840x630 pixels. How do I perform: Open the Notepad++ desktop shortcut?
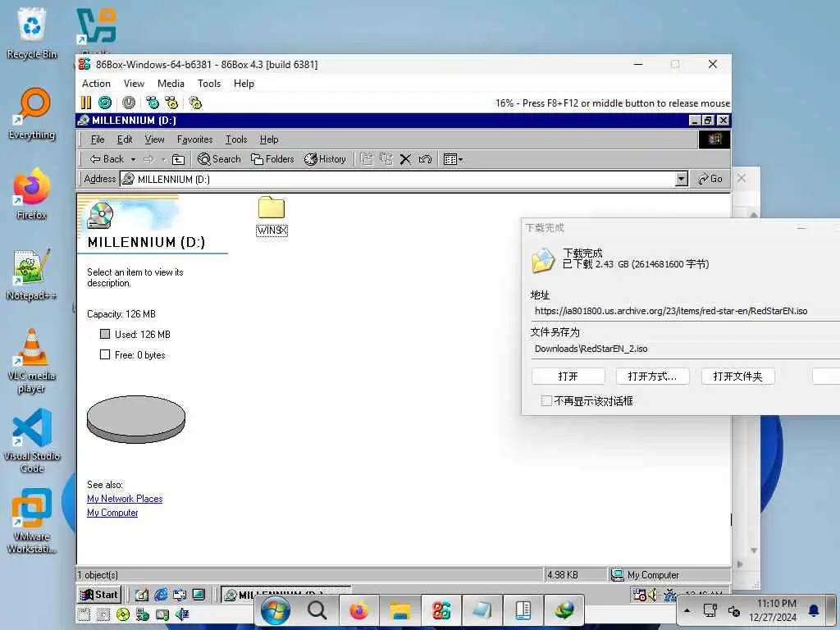32,274
